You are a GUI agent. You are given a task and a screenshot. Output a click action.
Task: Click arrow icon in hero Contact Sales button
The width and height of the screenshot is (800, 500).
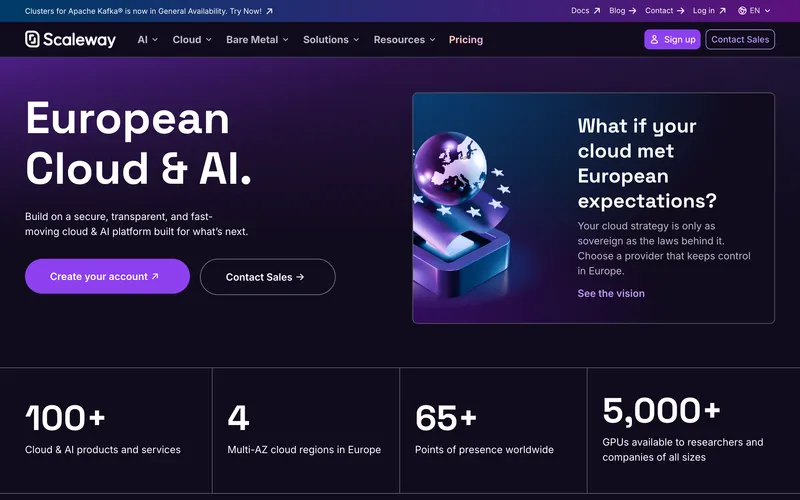pos(300,277)
